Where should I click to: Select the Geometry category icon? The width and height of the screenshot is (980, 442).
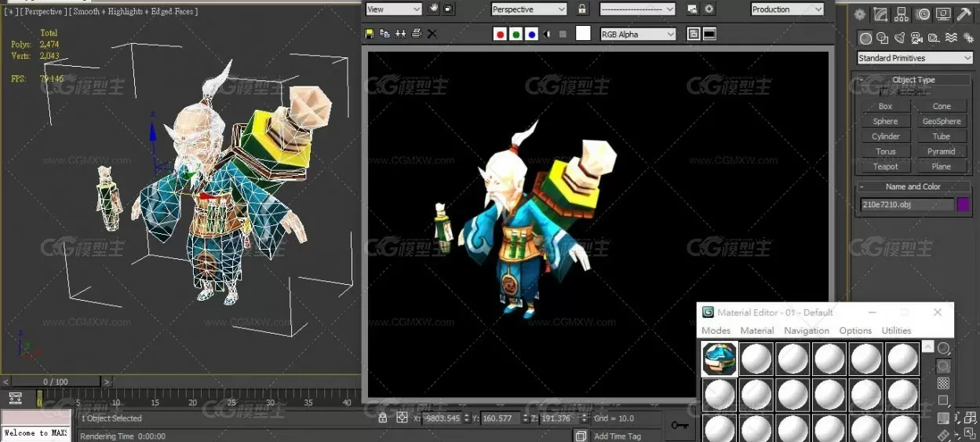pyautogui.click(x=865, y=38)
